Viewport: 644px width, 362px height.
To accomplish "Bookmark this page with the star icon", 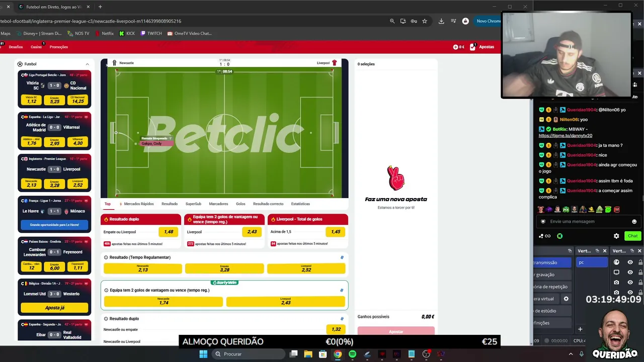I will 425,21.
